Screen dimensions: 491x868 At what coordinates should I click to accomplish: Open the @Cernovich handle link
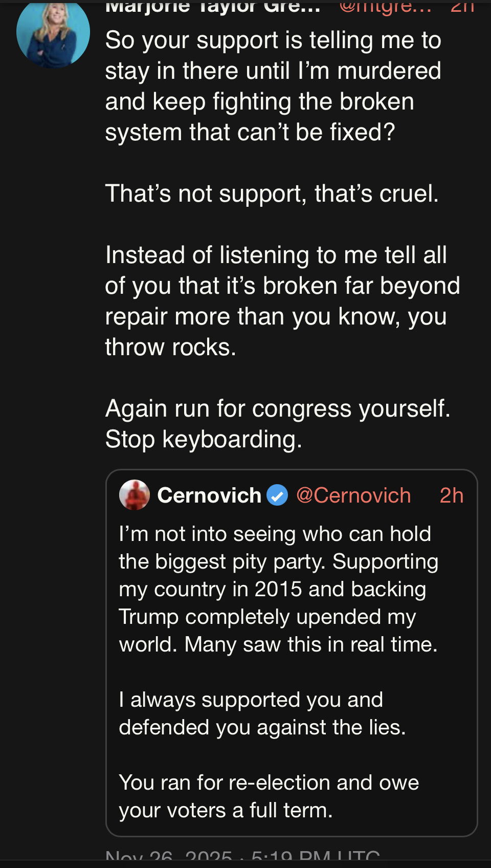coord(353,495)
